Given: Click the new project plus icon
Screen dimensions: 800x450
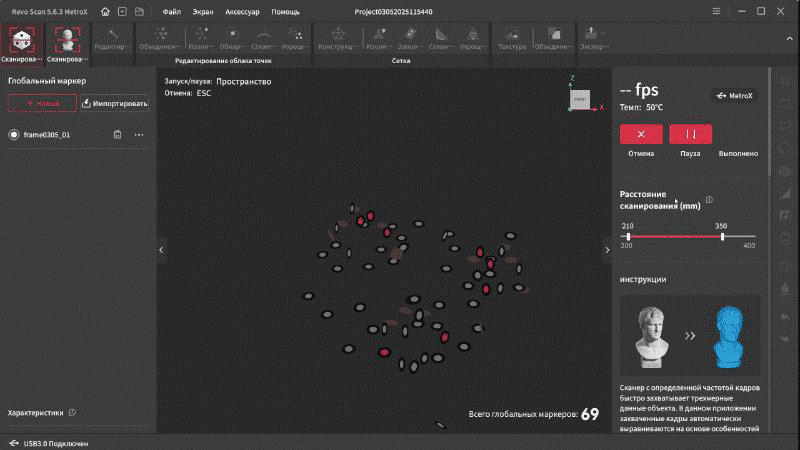Looking at the screenshot, I should pos(121,12).
